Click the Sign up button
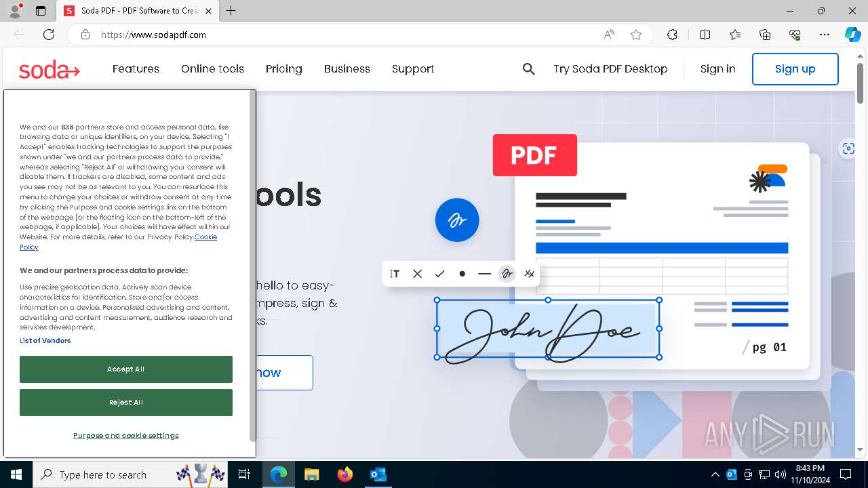Viewport: 868px width, 488px height. point(795,69)
